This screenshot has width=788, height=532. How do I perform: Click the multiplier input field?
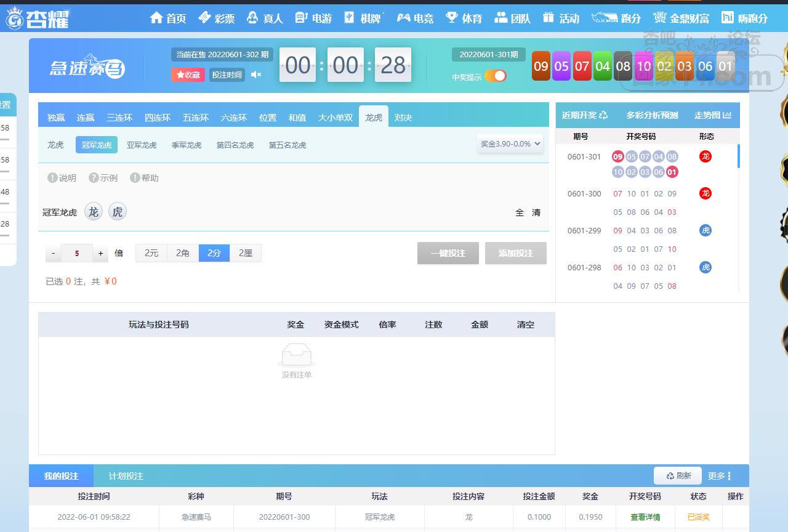point(77,253)
